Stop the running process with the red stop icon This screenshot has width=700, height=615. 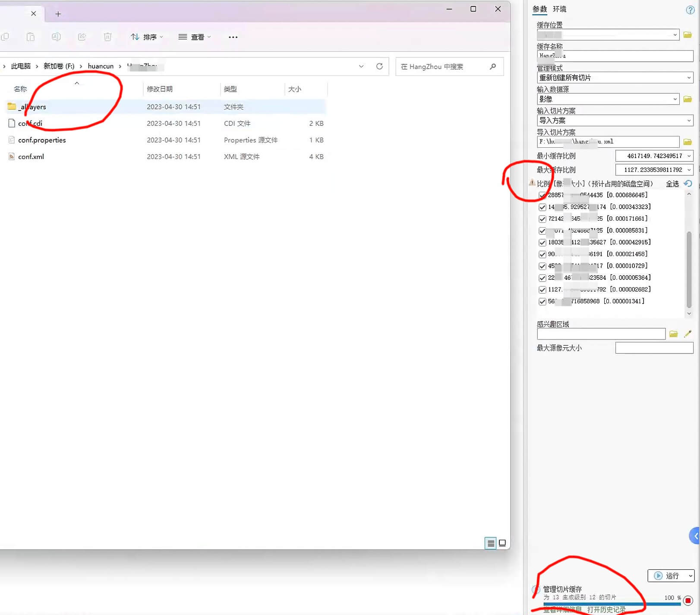tap(688, 600)
